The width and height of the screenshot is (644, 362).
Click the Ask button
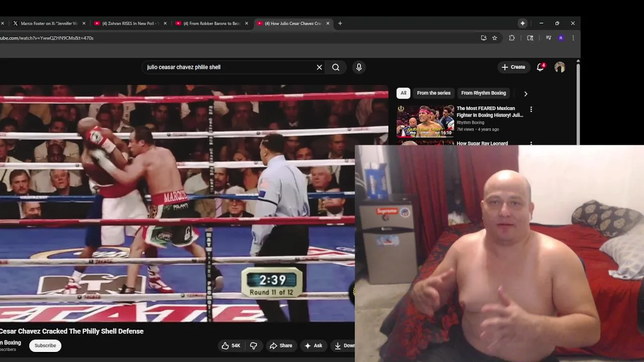pos(313,345)
